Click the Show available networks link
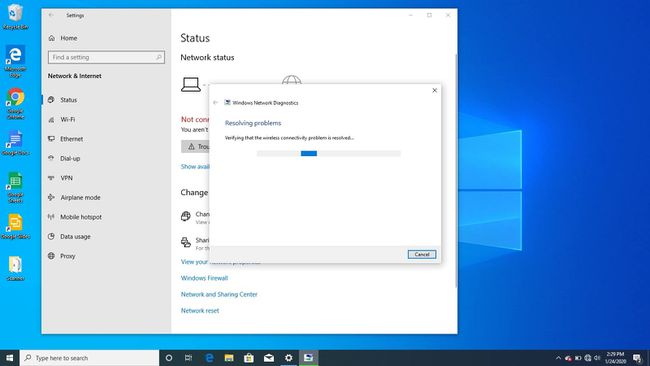The width and height of the screenshot is (650, 366). click(195, 167)
